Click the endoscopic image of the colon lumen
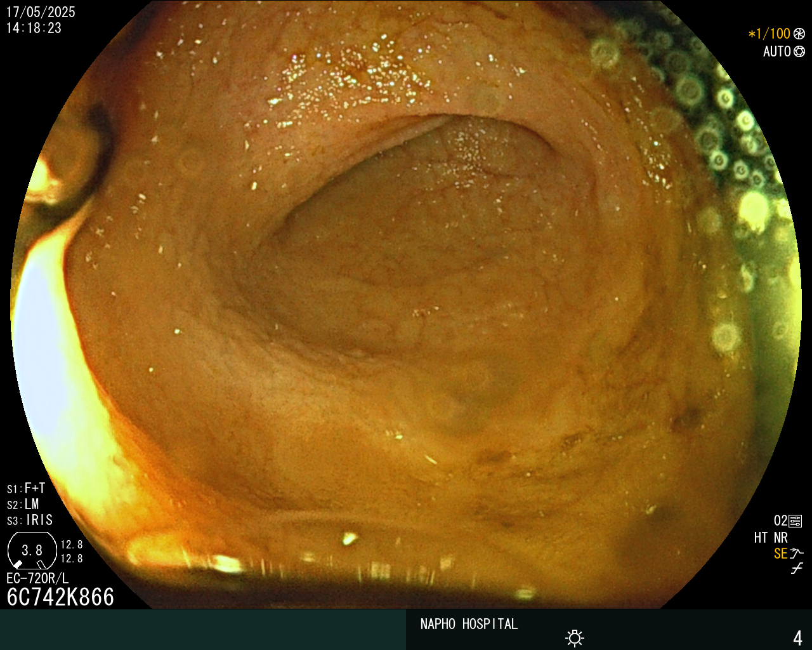The width and height of the screenshot is (812, 650). pyautogui.click(x=406, y=305)
